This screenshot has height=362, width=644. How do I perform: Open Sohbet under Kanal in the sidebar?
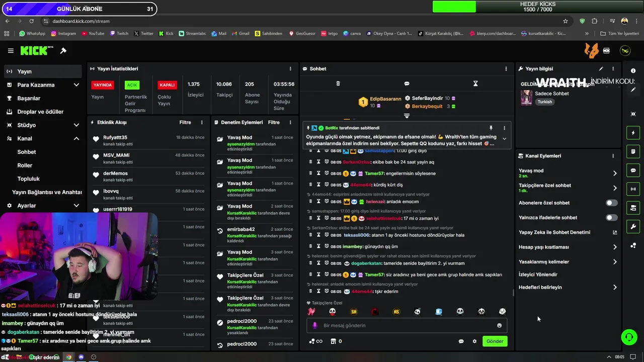point(27,152)
